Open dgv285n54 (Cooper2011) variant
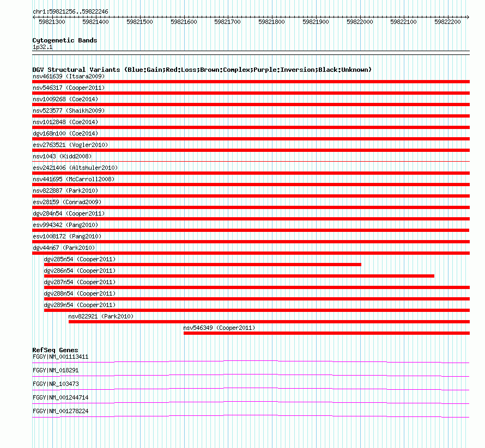Image resolution: width=485 pixels, height=448 pixels. (x=80, y=259)
